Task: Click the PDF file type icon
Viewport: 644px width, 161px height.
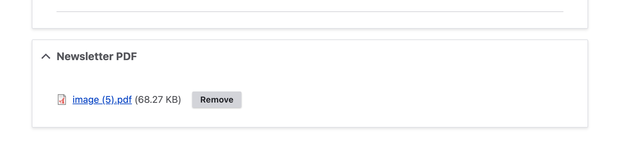Action: (62, 100)
